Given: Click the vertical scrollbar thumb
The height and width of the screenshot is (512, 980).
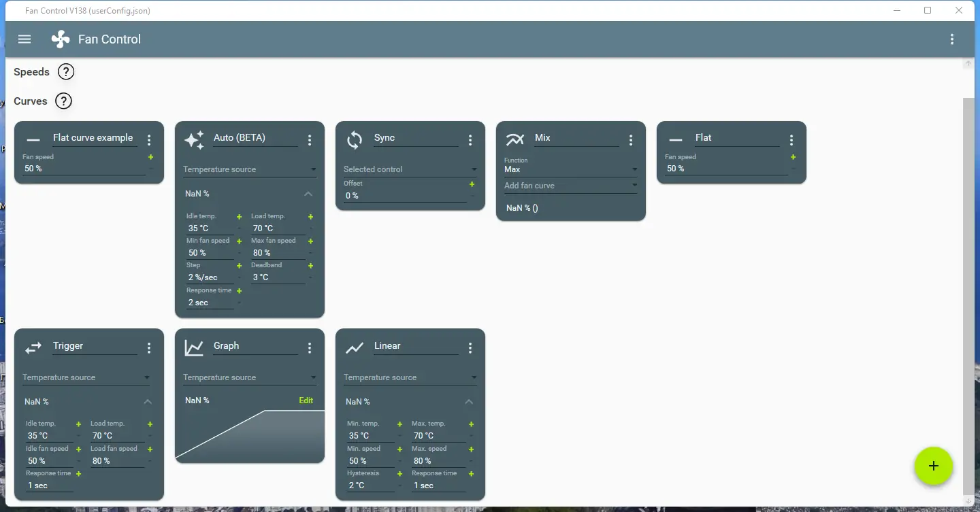Looking at the screenshot, I should pyautogui.click(x=968, y=296).
